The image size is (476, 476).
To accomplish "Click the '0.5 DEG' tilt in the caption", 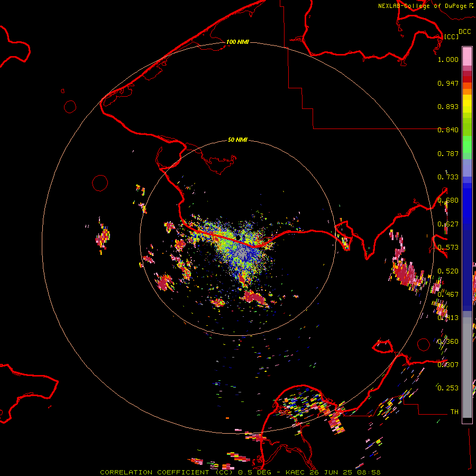I will coord(254,472).
